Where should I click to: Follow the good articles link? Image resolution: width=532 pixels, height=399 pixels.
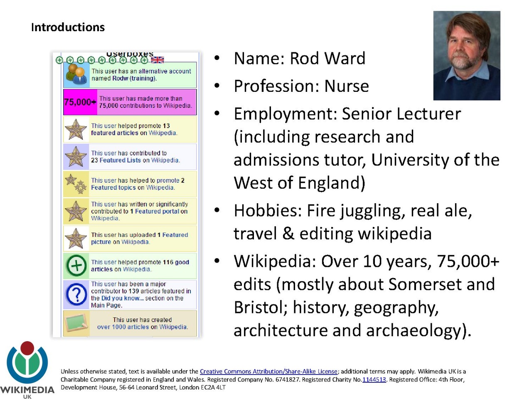pyautogui.click(x=140, y=266)
